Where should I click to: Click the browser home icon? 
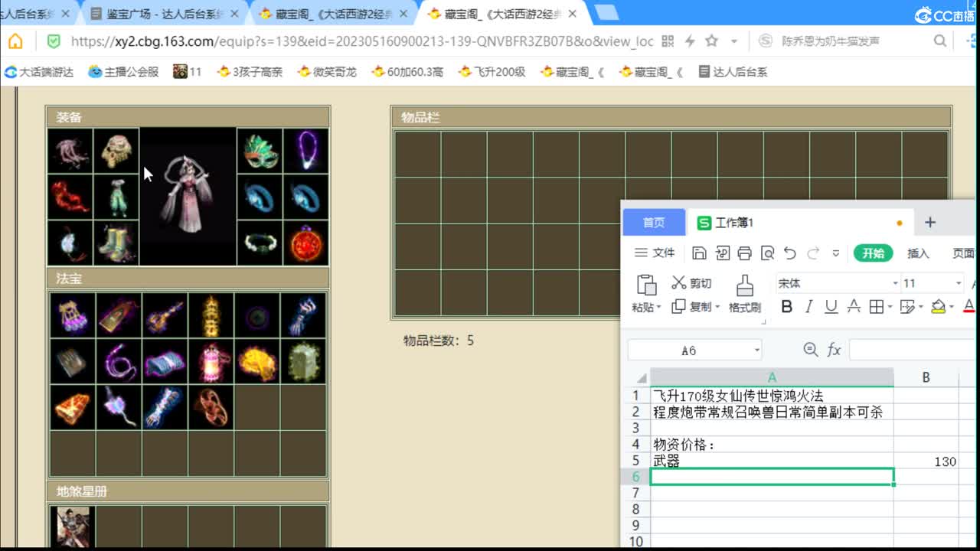15,41
